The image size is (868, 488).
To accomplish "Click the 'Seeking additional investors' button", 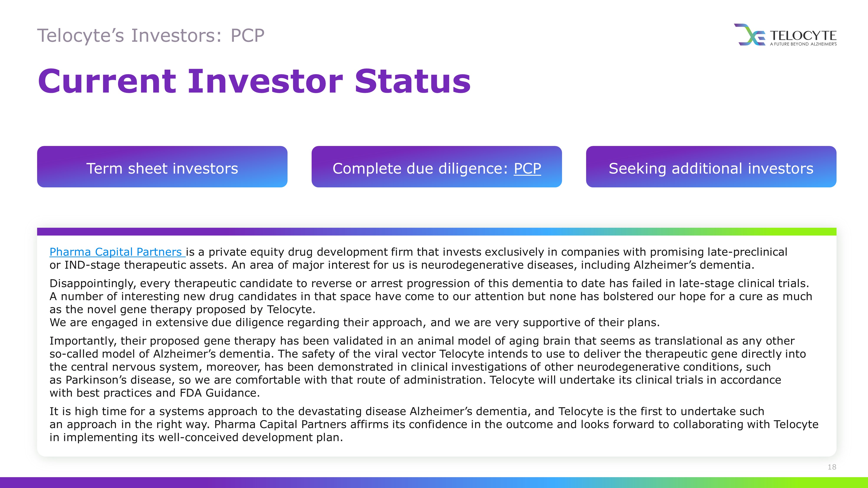I will pos(711,167).
